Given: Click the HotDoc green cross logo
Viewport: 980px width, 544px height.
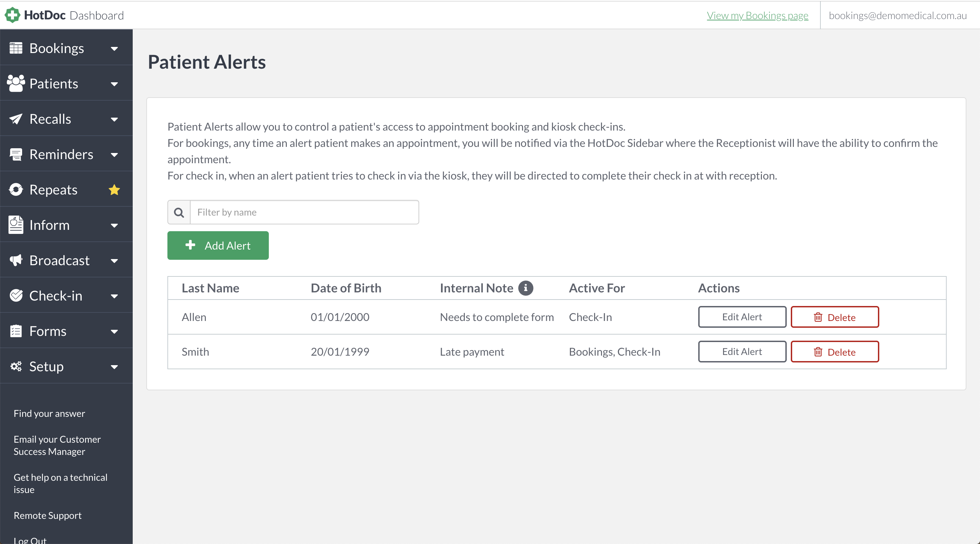Looking at the screenshot, I should (x=12, y=15).
